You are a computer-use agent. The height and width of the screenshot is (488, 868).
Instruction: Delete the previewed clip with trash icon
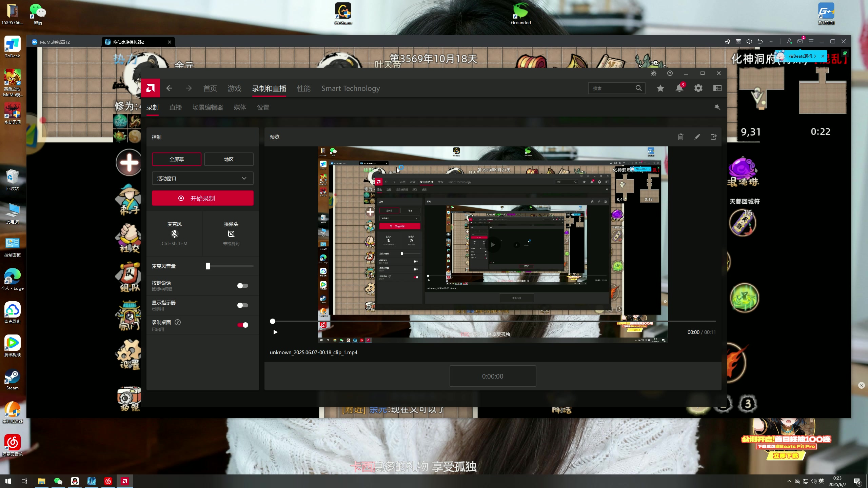680,137
